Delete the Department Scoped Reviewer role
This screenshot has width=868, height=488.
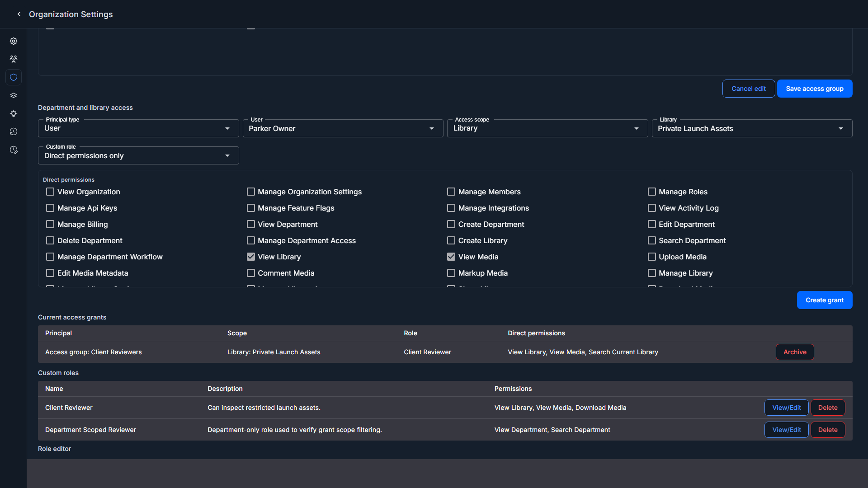(828, 430)
